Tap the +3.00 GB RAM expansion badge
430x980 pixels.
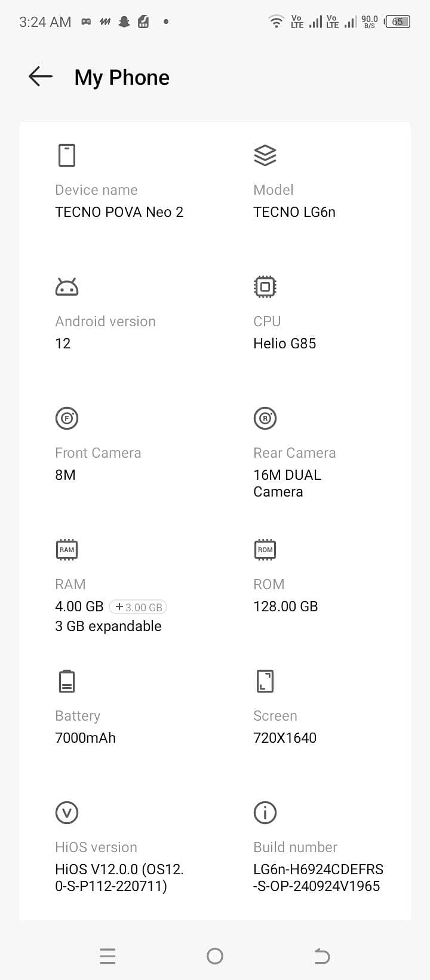(138, 607)
